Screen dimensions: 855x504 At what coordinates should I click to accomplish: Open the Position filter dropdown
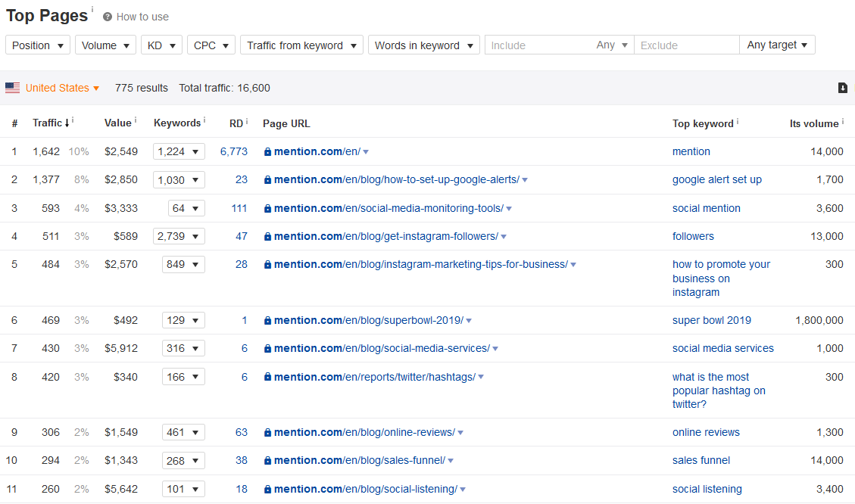pyautogui.click(x=38, y=45)
